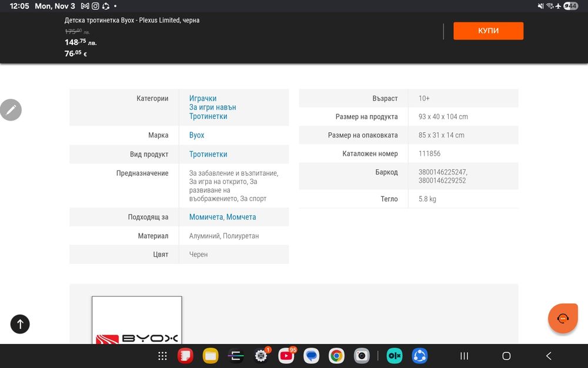Open the Camera app icon
588x368 pixels.
coord(362,356)
